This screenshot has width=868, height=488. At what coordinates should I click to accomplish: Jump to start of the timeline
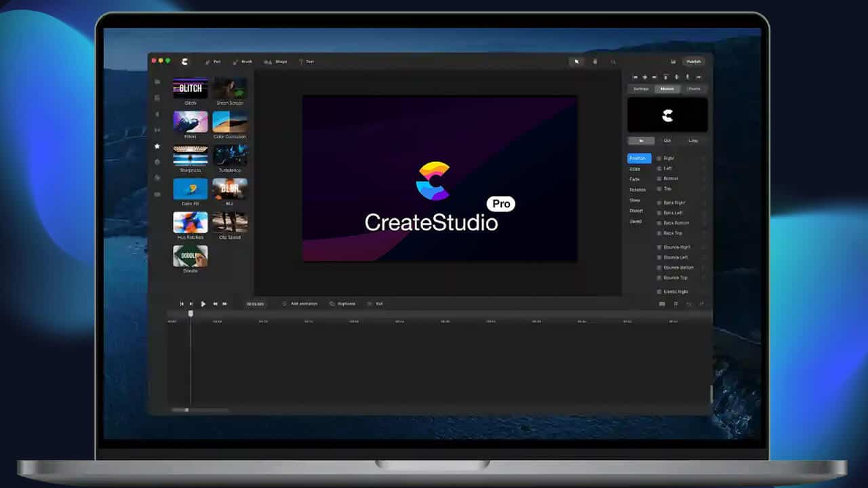tap(182, 304)
